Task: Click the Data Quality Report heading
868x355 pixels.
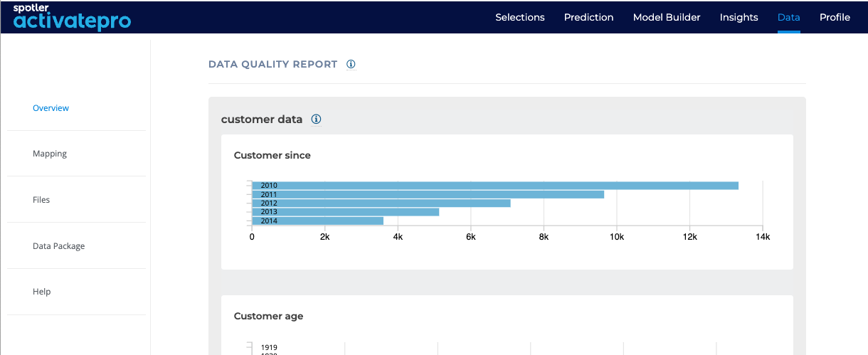Action: tap(272, 64)
